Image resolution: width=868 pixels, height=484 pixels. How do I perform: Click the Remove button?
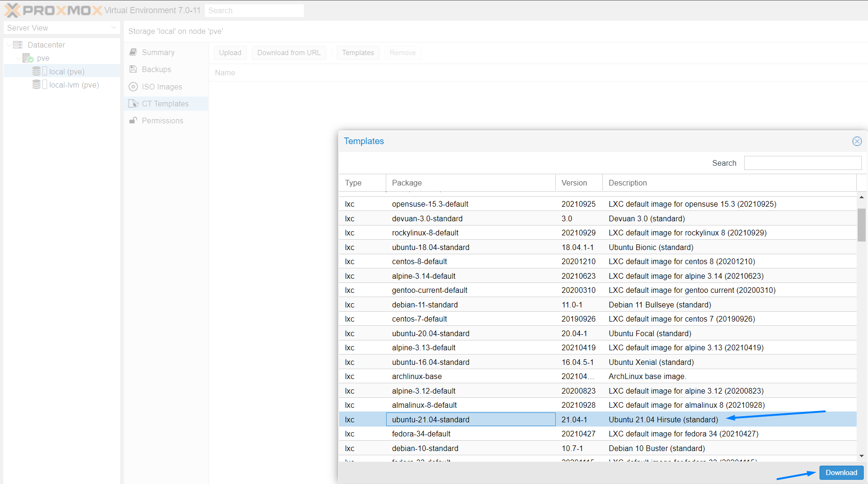pyautogui.click(x=403, y=53)
